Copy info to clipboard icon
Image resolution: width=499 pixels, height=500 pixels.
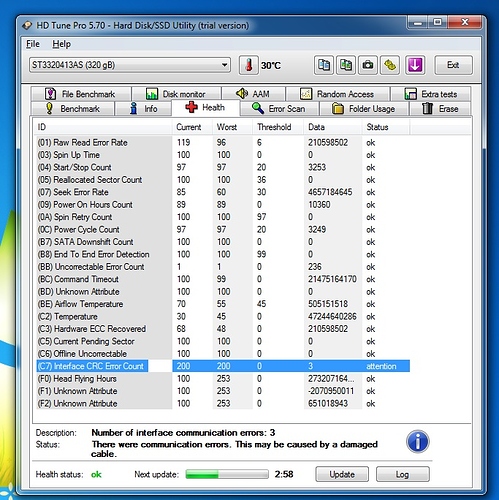click(x=324, y=65)
